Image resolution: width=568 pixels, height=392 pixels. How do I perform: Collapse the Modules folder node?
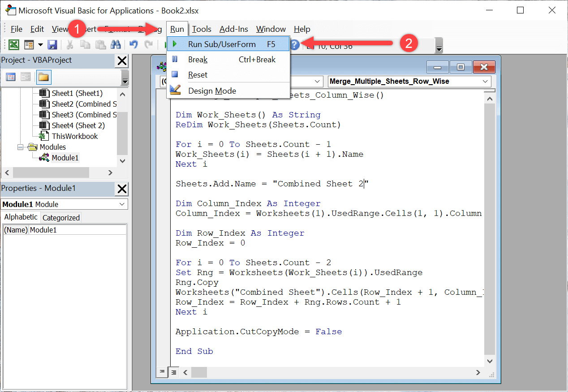pyautogui.click(x=20, y=147)
